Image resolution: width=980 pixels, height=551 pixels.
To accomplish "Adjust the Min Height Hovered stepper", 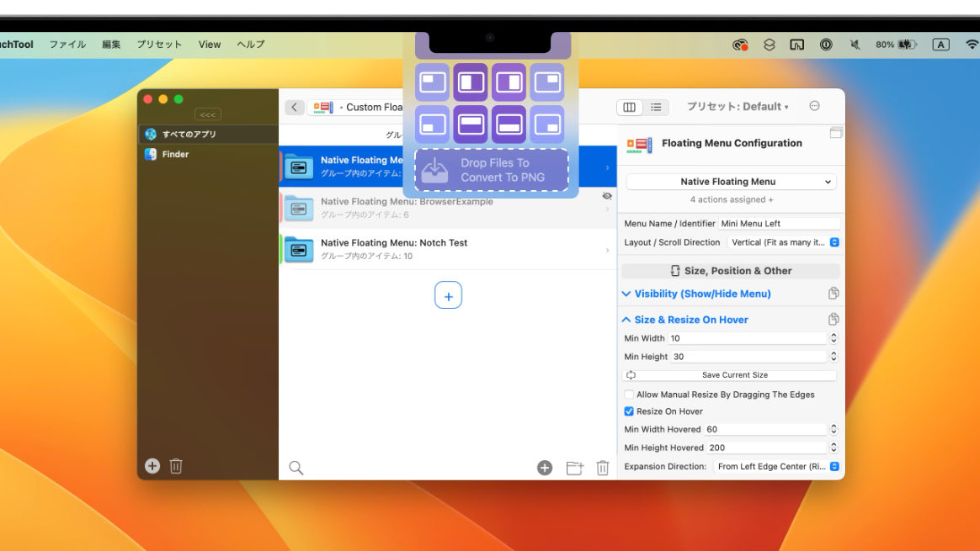I will 834,448.
